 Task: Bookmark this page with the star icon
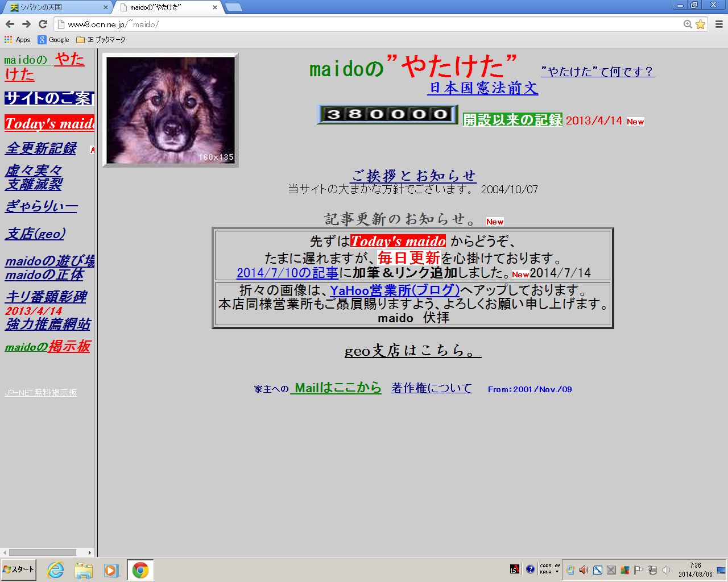point(700,24)
